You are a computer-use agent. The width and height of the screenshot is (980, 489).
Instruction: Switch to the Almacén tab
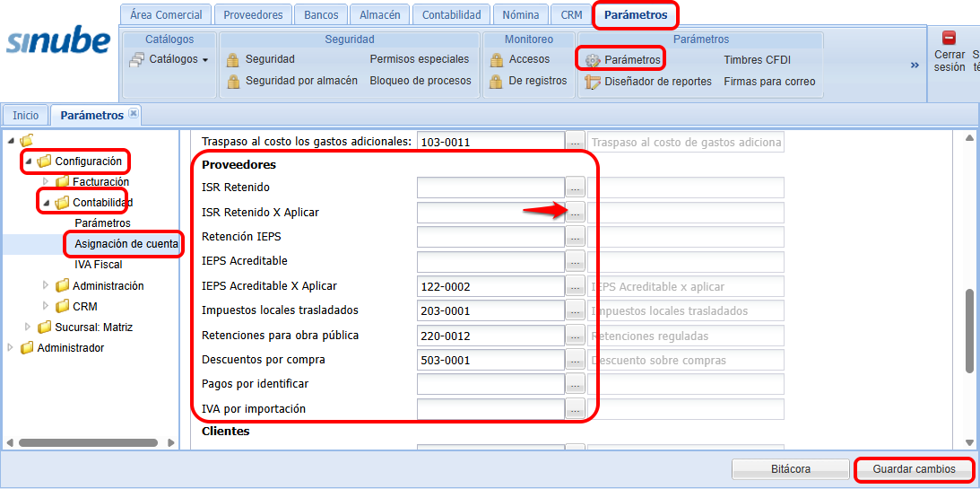point(380,14)
